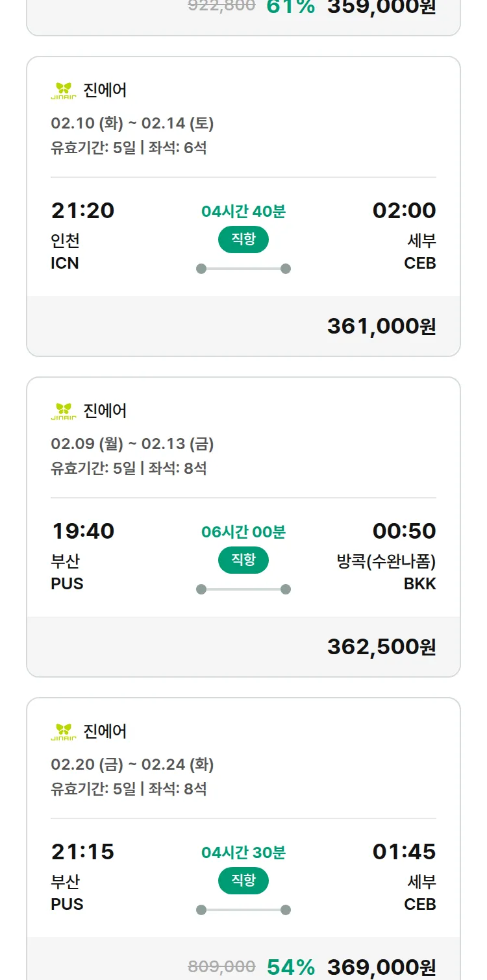This screenshot has height=980, width=487.
Task: Click the 19:40 Busan departure time
Action: (x=82, y=532)
